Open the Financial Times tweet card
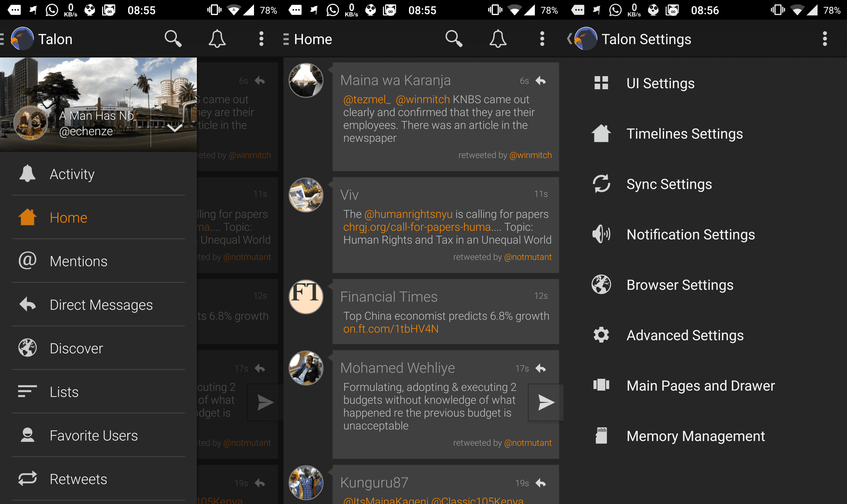 pyautogui.click(x=446, y=311)
